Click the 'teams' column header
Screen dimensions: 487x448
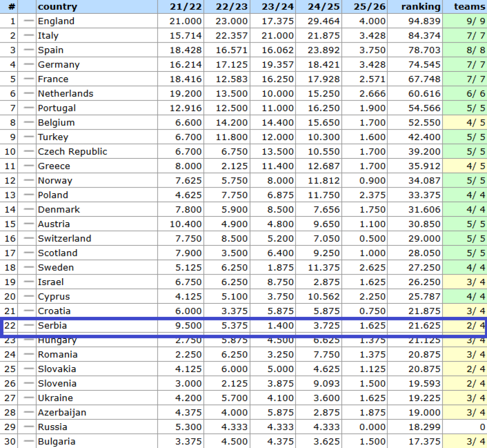tap(469, 6)
